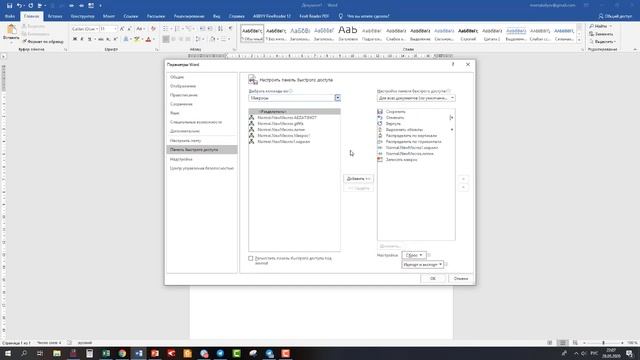Open the 'Выбрать команды из' Макросы dropdown
This screenshot has width=640, height=360.
pyautogui.click(x=338, y=98)
